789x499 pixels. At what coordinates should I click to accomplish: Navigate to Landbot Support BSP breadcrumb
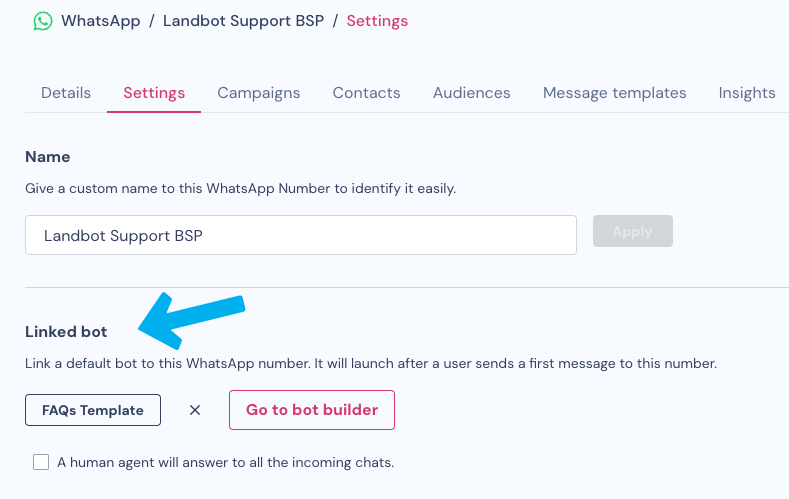[x=243, y=20]
